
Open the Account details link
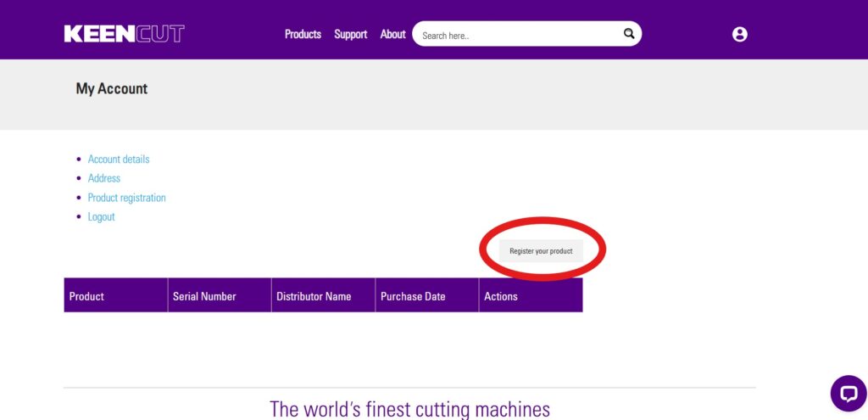[x=119, y=160]
